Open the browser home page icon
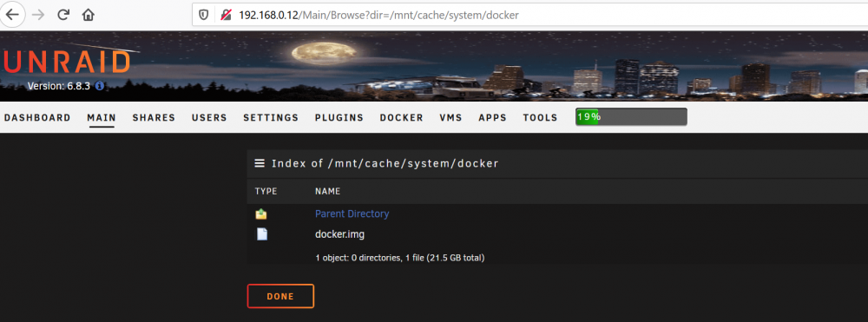This screenshot has height=322, width=868. pos(88,15)
